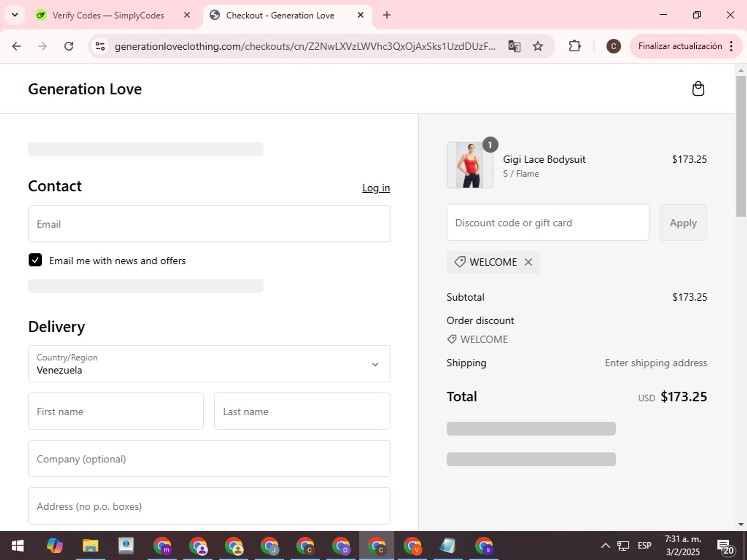747x560 pixels.
Task: Click the Order discount label
Action: click(480, 321)
